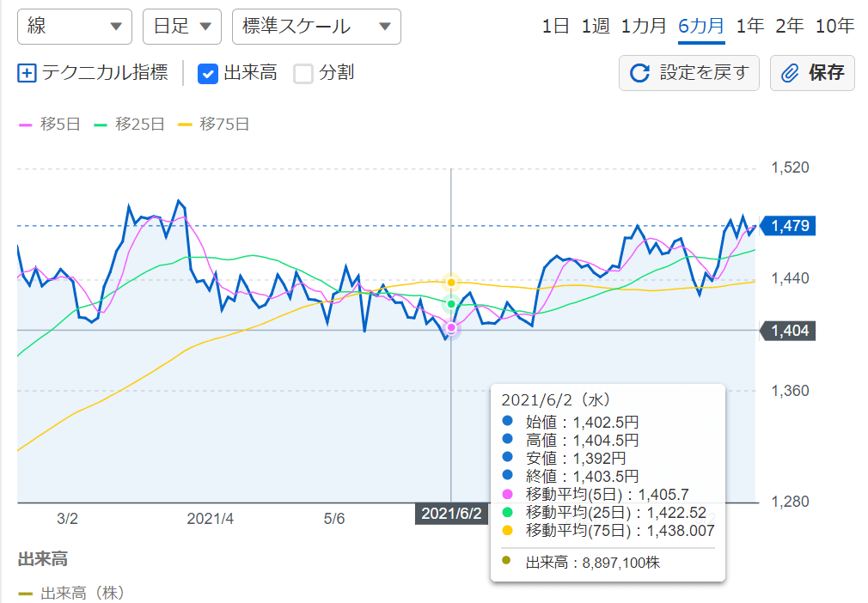This screenshot has width=868, height=603.
Task: Switch chart to the 1年 range
Action: point(749,26)
